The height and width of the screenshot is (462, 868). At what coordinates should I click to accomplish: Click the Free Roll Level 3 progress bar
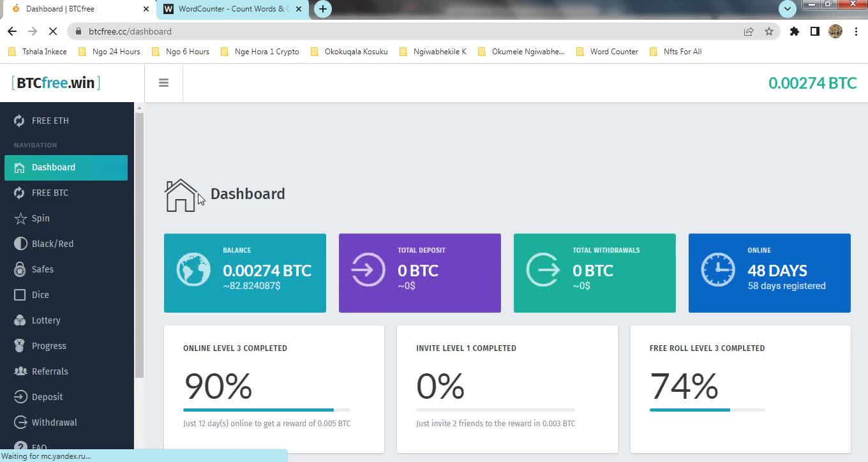707,410
